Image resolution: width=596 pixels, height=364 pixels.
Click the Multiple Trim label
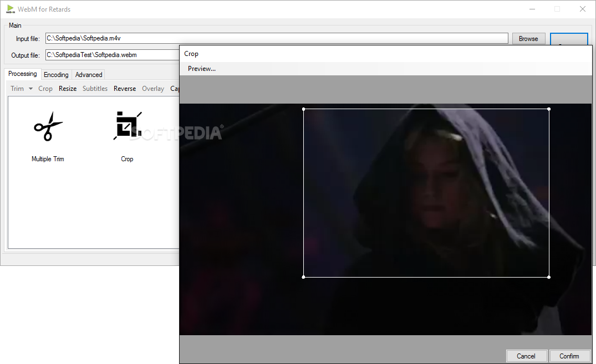point(48,159)
